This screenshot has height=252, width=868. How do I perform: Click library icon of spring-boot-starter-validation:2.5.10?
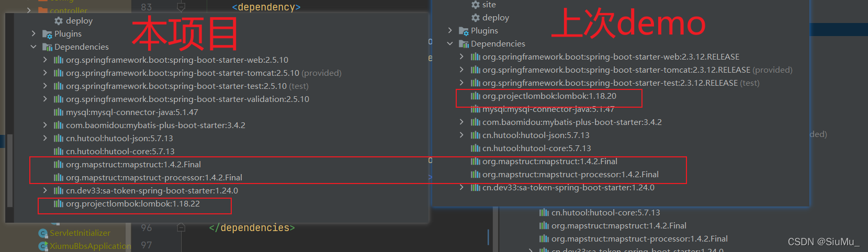click(x=59, y=99)
